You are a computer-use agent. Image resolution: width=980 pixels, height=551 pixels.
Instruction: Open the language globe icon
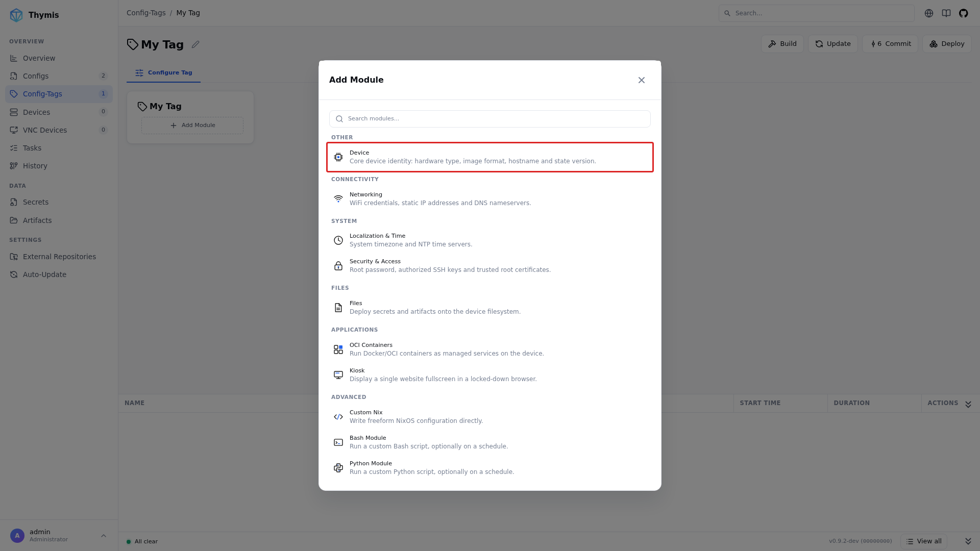click(x=929, y=13)
